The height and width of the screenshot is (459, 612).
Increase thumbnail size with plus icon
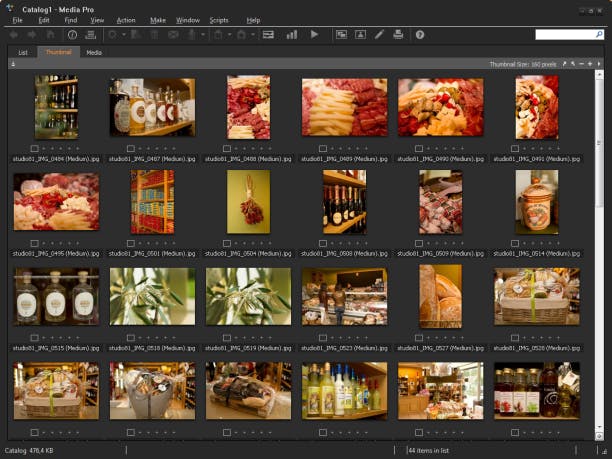[x=591, y=63]
